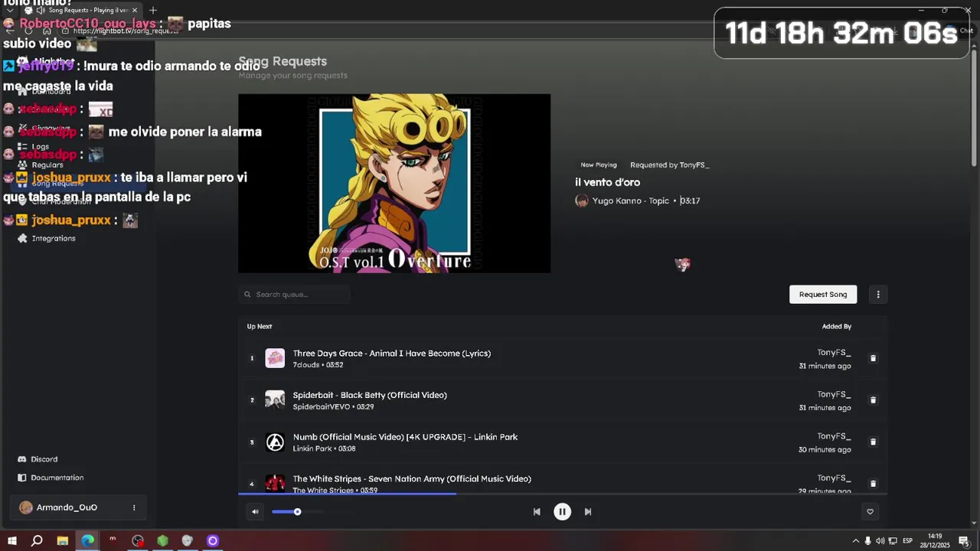Expand hidden system tray icons chevron

click(x=856, y=541)
